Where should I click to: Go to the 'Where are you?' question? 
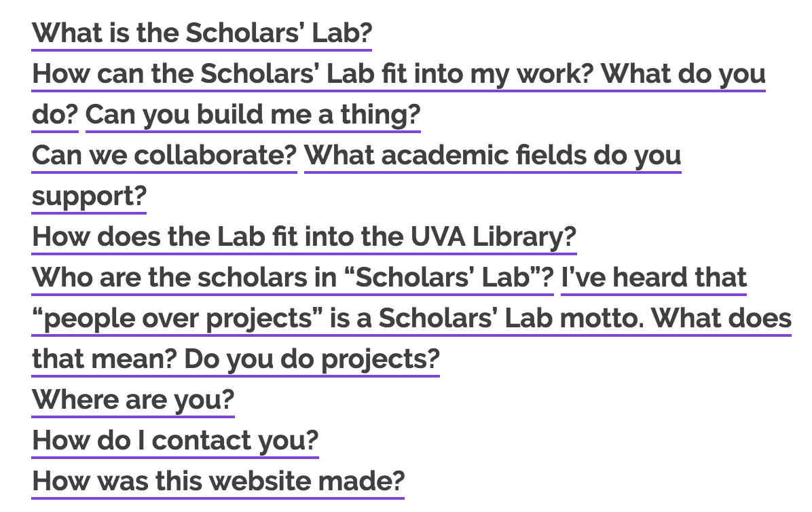133,399
